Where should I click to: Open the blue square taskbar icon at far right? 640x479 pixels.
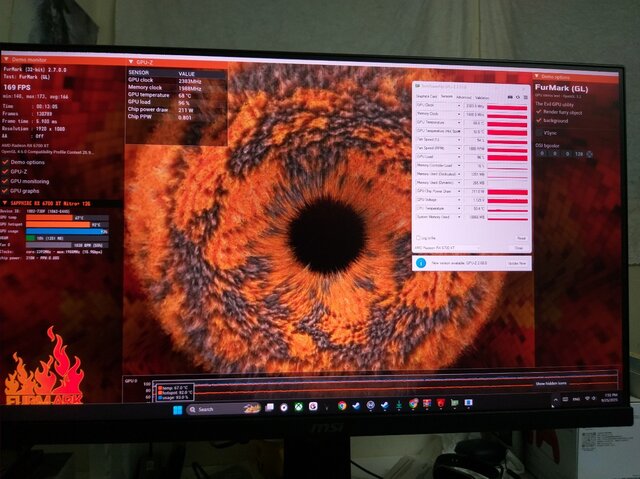point(469,403)
